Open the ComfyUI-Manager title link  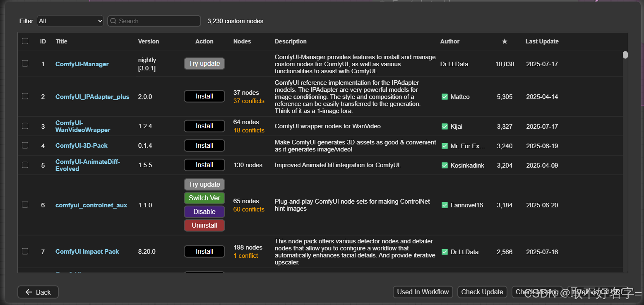[x=82, y=64]
